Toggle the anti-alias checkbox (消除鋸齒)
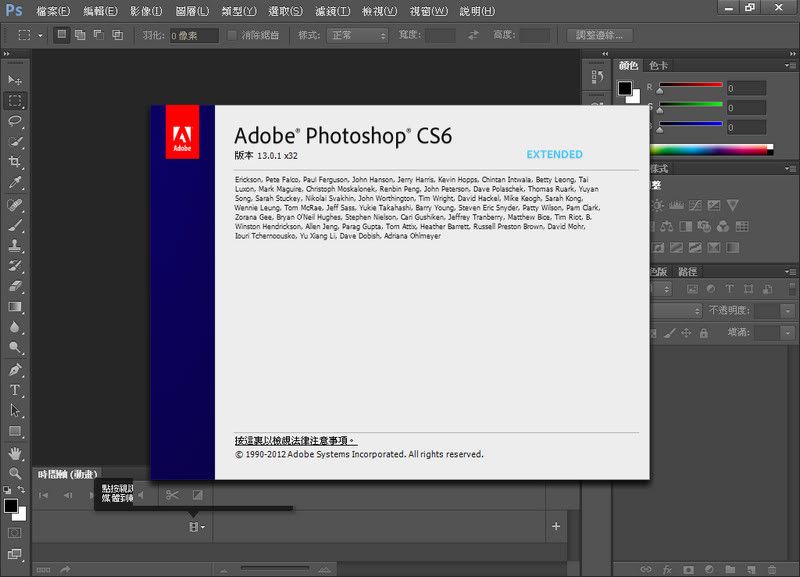 (232, 35)
